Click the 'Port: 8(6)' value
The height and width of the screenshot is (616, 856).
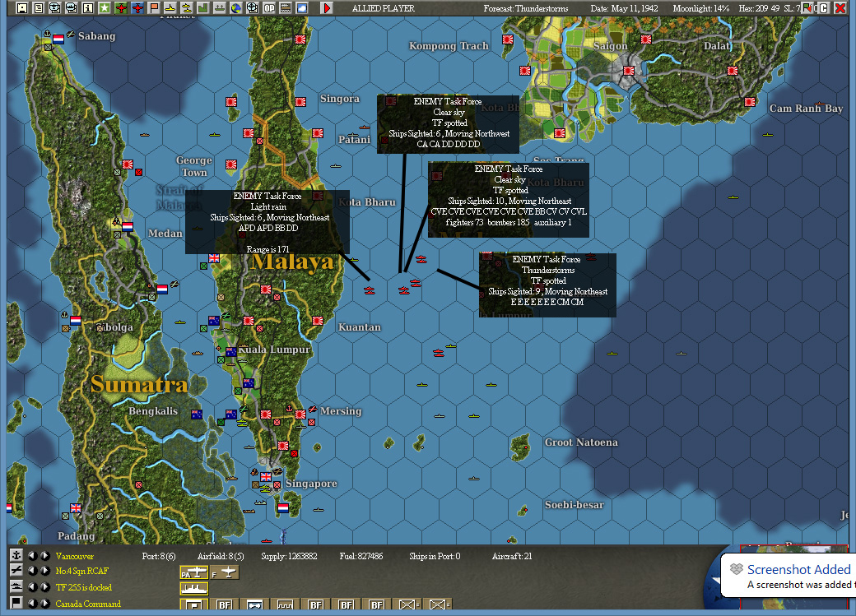159,556
